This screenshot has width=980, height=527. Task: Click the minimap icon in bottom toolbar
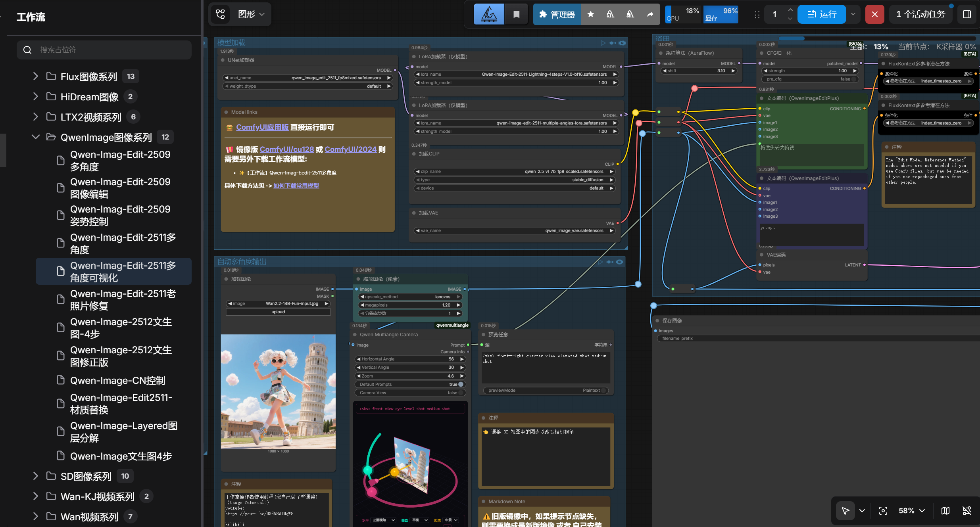coord(945,511)
